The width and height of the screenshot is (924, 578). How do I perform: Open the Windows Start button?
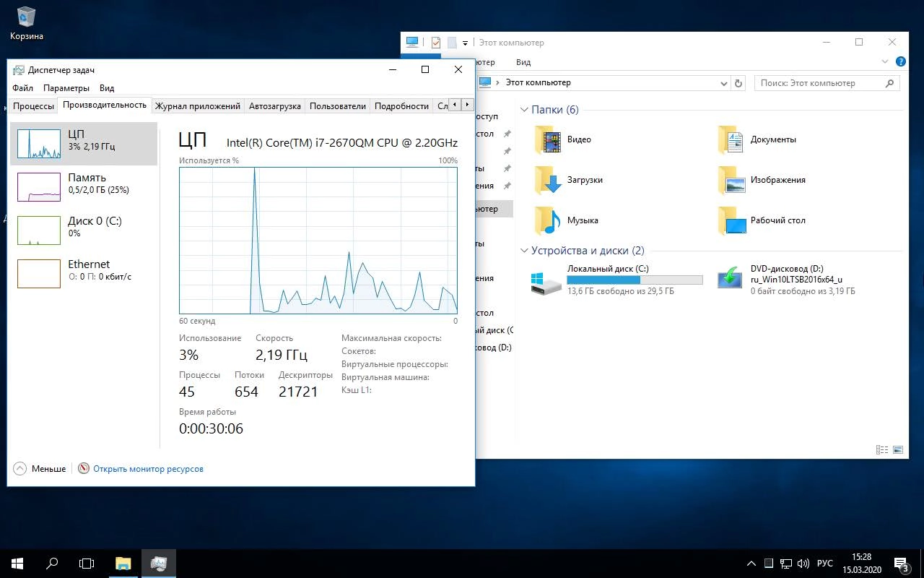coord(17,563)
